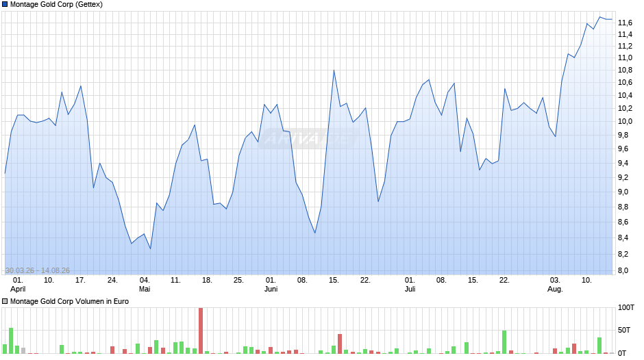
Task: Click the volume axis label '100T'
Action: coord(626,307)
